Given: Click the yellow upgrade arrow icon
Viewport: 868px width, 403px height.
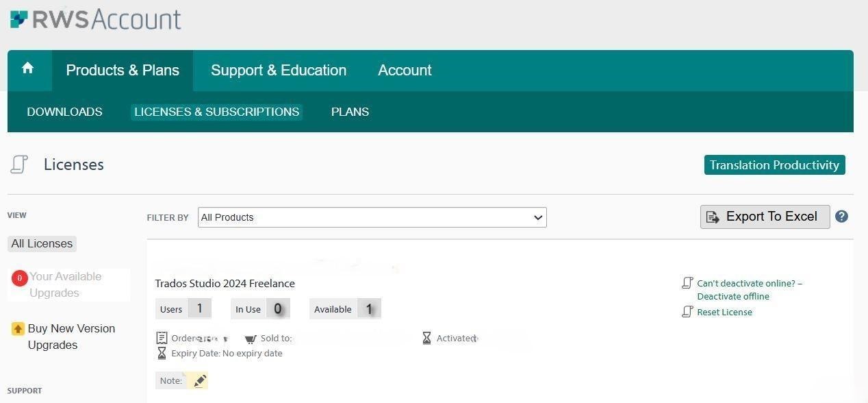Looking at the screenshot, I should pos(18,329).
